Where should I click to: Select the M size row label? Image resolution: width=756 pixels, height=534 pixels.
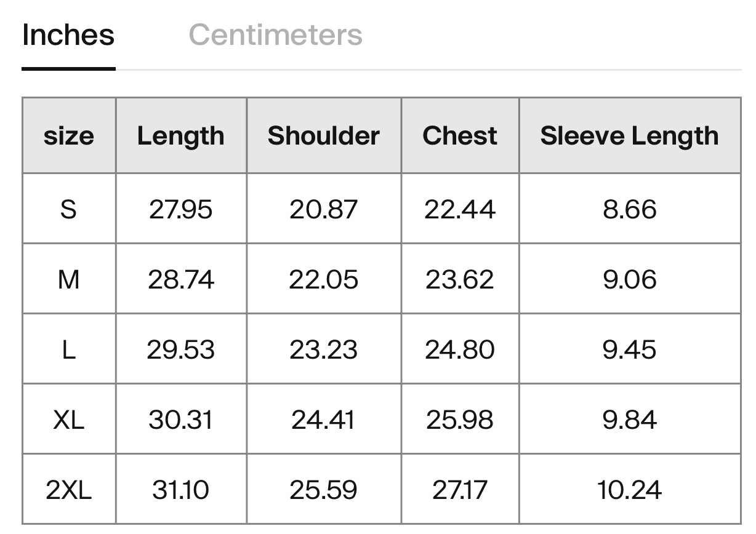[x=69, y=279]
